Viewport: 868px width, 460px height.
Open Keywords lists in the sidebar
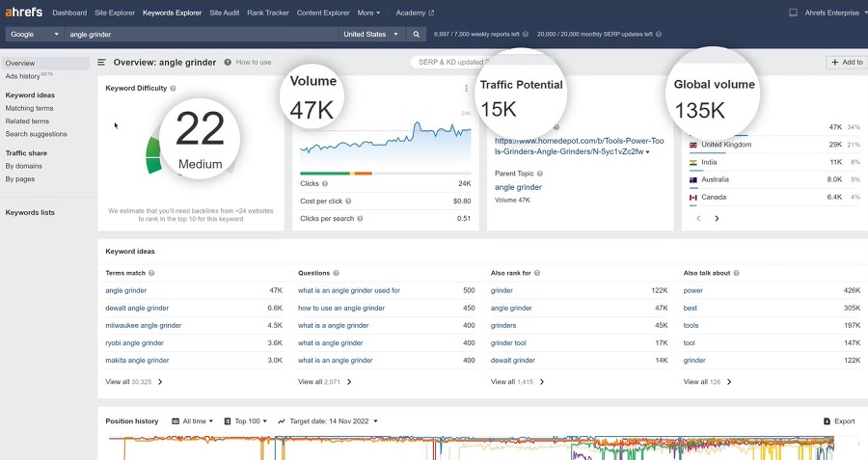30,212
